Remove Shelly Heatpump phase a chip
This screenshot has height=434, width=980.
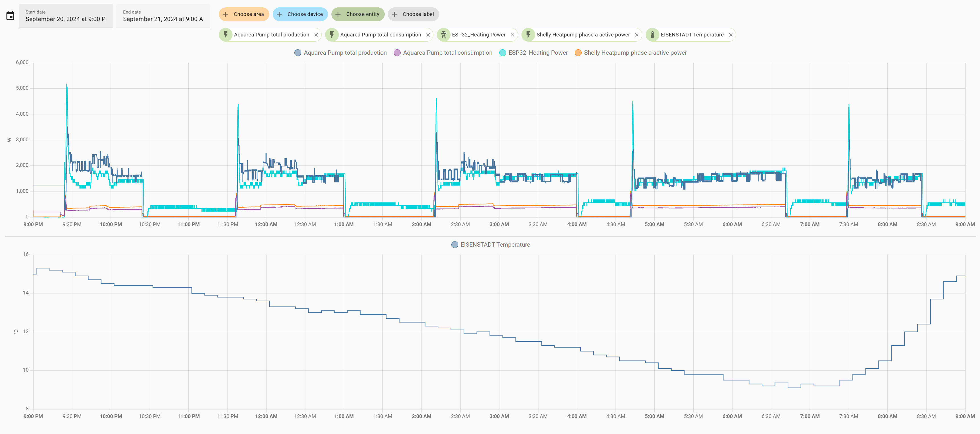click(x=637, y=35)
